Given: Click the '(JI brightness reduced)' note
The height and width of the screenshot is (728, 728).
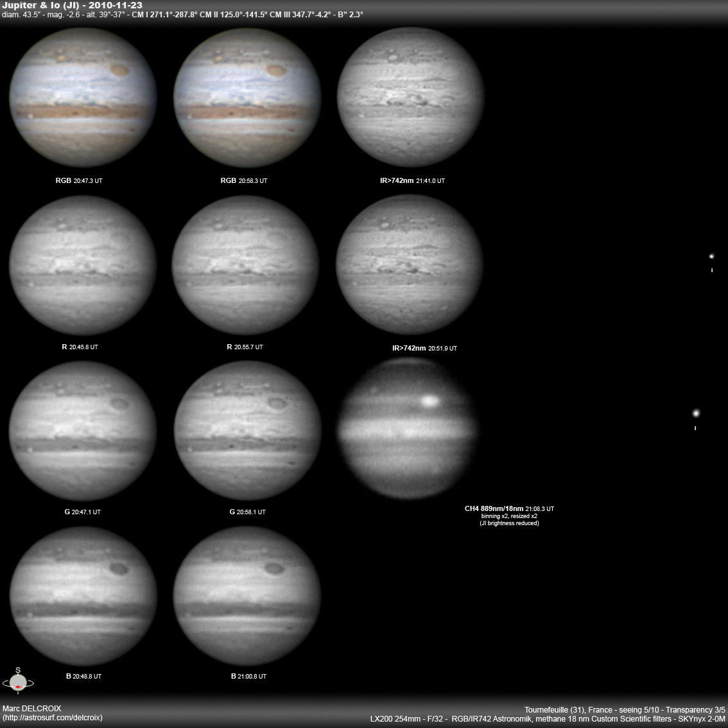Looking at the screenshot, I should [x=509, y=523].
